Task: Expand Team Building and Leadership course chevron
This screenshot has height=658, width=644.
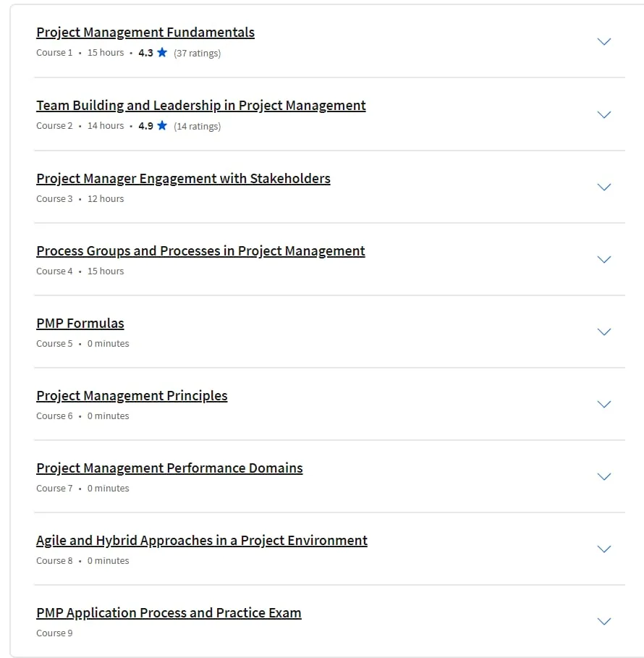Action: (603, 114)
